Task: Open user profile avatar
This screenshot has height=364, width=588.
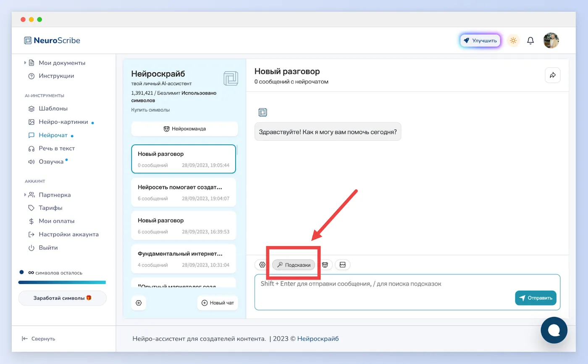Action: [551, 41]
